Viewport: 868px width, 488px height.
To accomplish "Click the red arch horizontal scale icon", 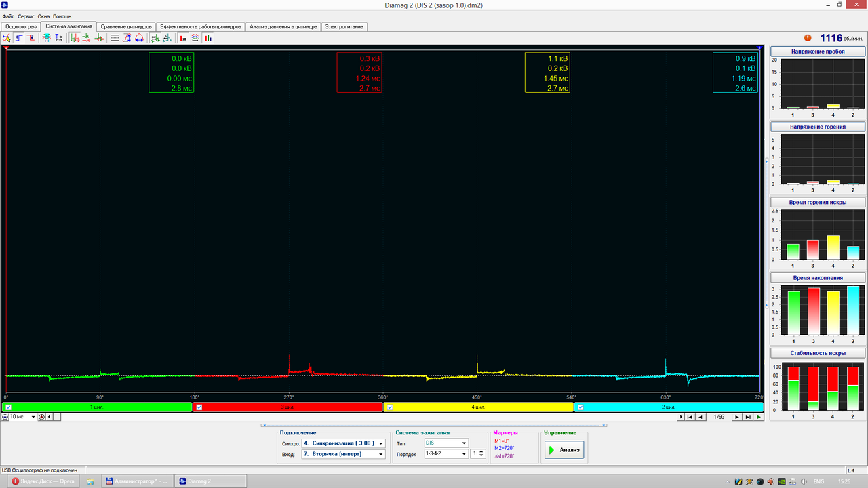I will [x=139, y=38].
